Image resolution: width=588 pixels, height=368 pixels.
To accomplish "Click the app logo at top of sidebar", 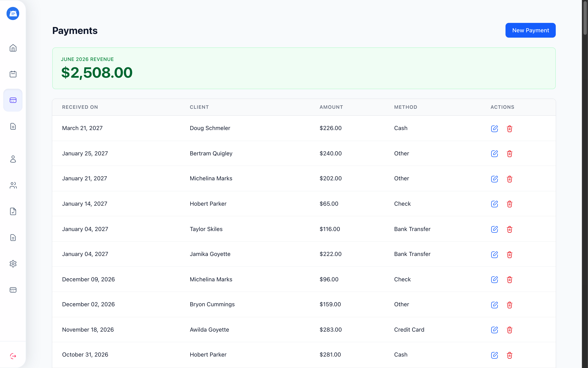I will point(13,14).
